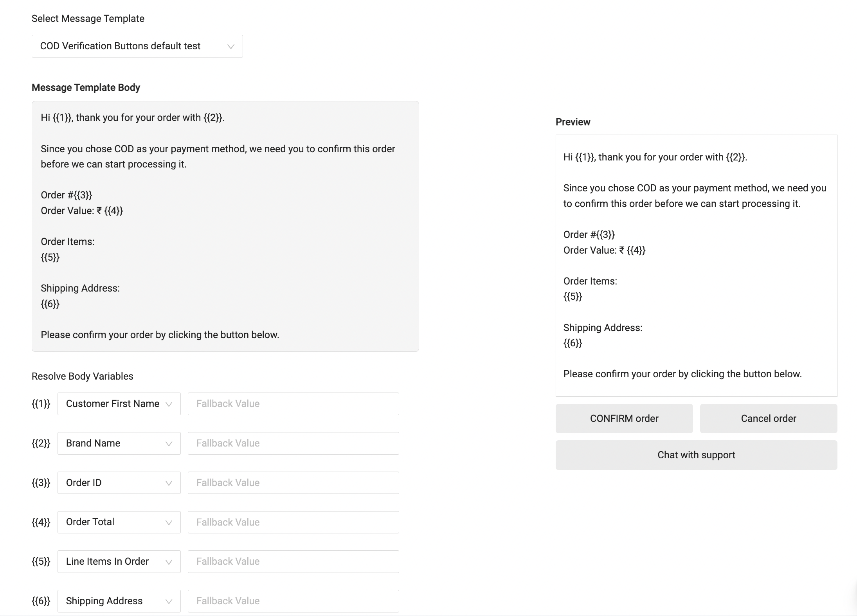The width and height of the screenshot is (857, 616).
Task: Open the Brand Name variable dropdown
Action: tap(119, 443)
